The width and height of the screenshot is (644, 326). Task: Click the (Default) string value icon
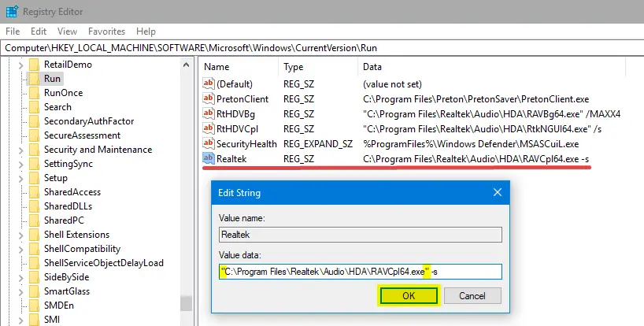208,83
